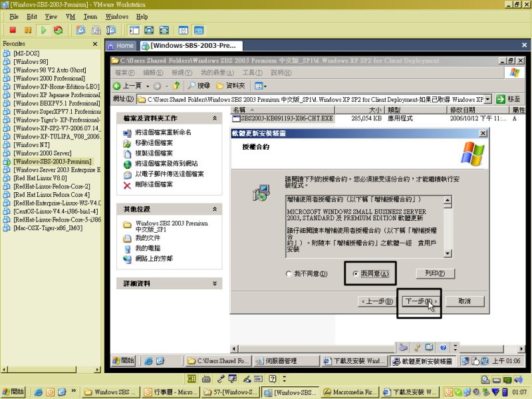Select [Windows 2000 Server] in Favorites

pos(43,153)
